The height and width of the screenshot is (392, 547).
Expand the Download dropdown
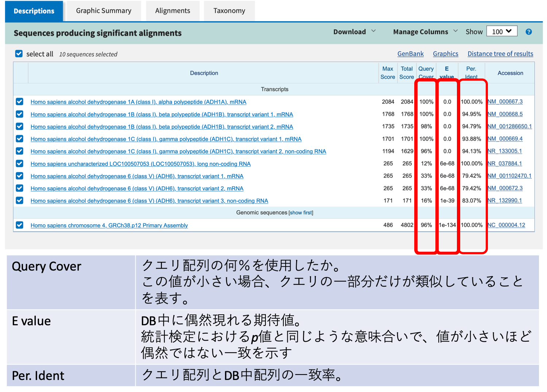point(354,32)
